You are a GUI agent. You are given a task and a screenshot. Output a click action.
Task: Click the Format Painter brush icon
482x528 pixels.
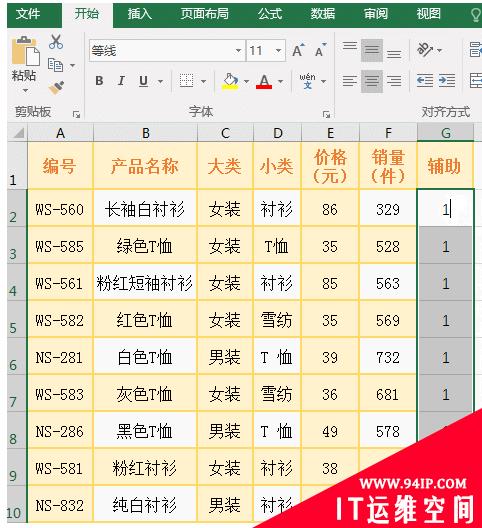(x=56, y=87)
